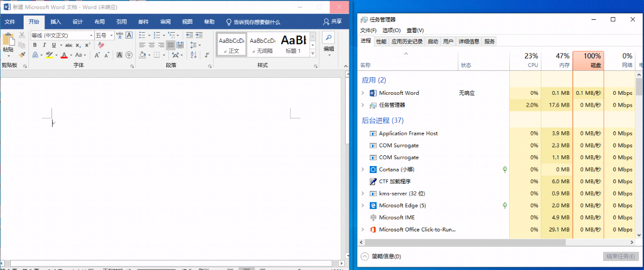Apply the No Spacing (无间隔) style
This screenshot has height=270, width=644.
(262, 44)
